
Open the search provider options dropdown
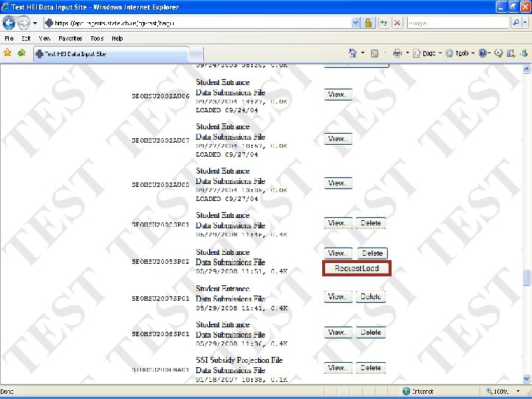(525, 23)
